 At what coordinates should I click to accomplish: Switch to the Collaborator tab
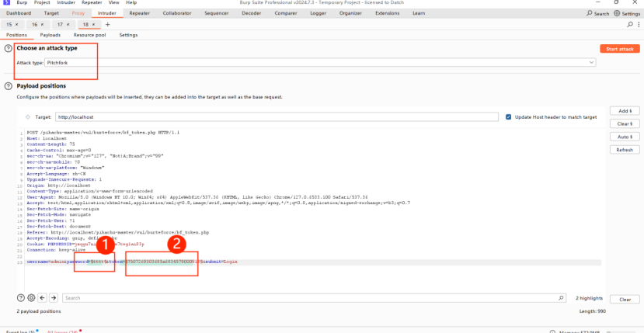click(x=177, y=13)
